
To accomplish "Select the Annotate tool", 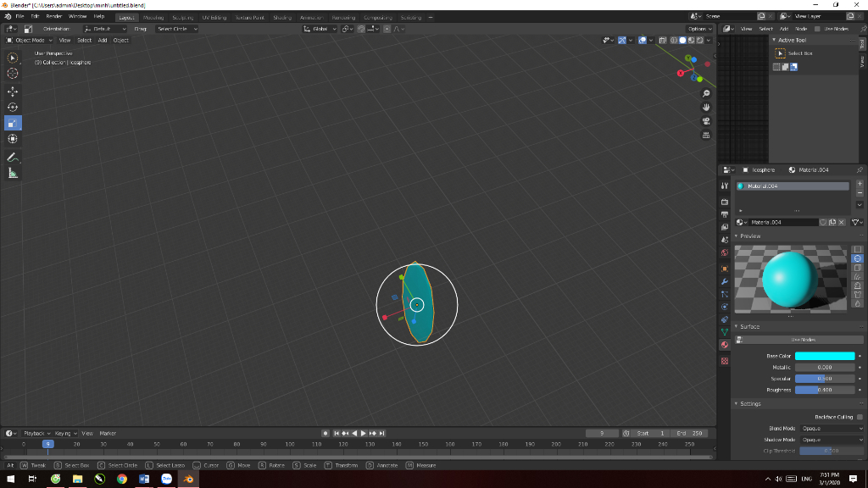I will click(13, 158).
